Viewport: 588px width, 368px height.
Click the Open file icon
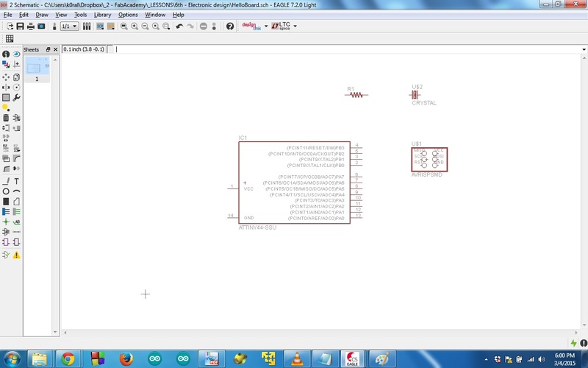(x=10, y=26)
